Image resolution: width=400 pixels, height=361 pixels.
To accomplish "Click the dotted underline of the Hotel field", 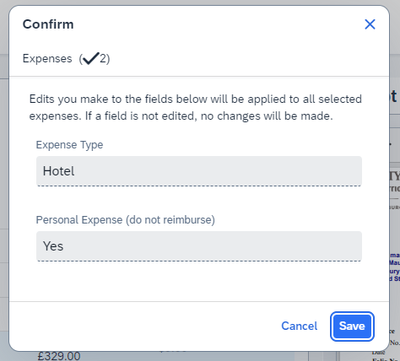I will click(x=199, y=186).
